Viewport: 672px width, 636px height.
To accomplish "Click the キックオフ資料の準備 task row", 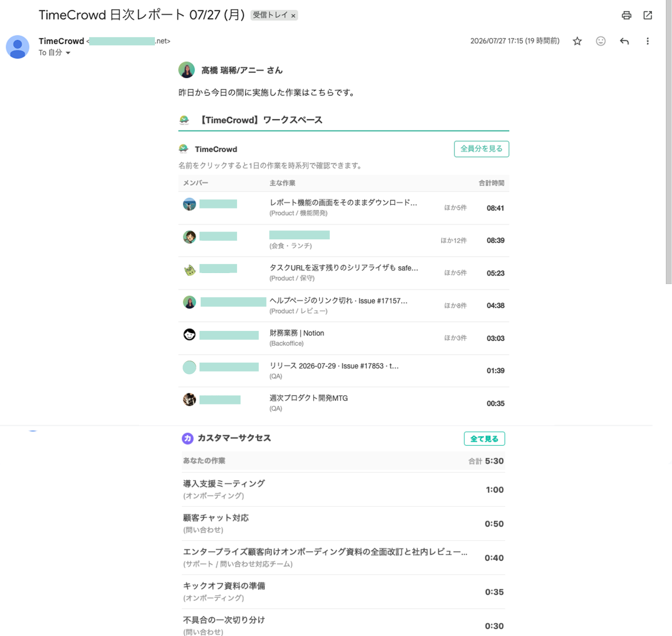I will coord(343,592).
